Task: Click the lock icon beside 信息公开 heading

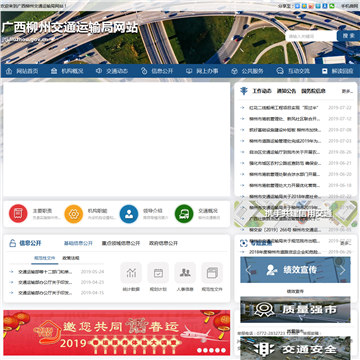Action: (12, 243)
